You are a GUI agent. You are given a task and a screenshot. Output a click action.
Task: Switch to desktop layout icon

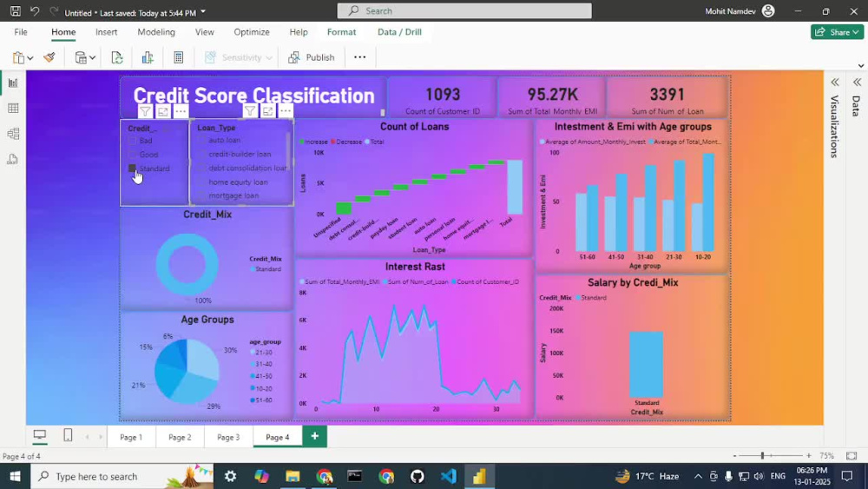39,435
